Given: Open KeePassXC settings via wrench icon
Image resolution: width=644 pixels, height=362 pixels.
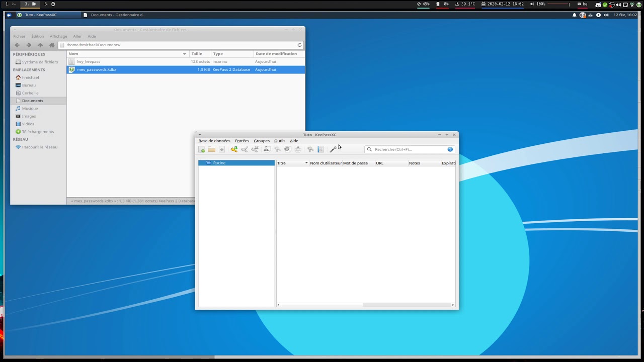Looking at the screenshot, I should [333, 149].
